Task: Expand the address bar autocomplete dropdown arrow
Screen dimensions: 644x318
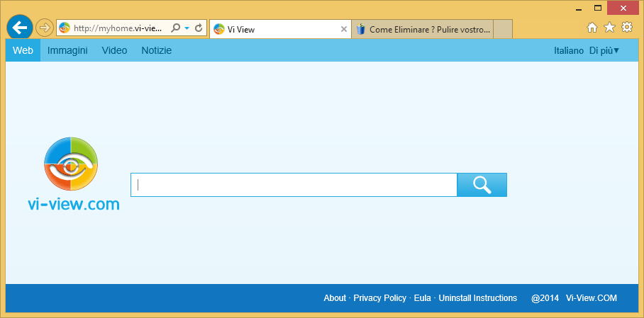Action: 187,28
